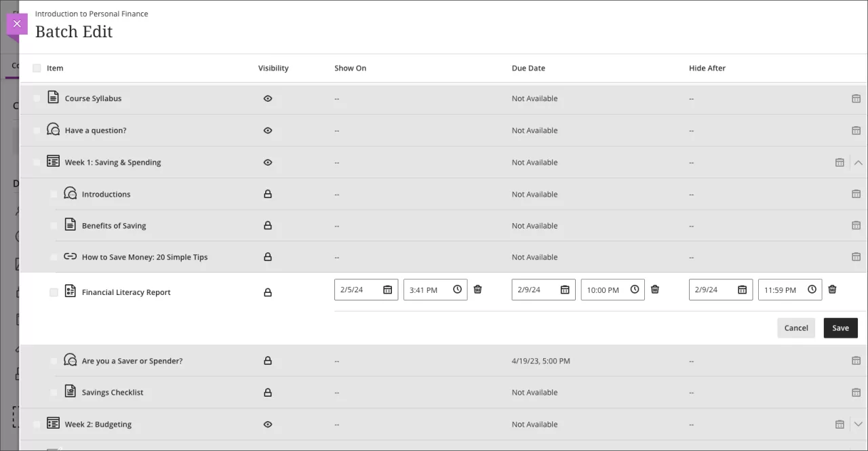Check the checkbox for Financial Literacy Report
This screenshot has height=451, width=868.
(54, 292)
